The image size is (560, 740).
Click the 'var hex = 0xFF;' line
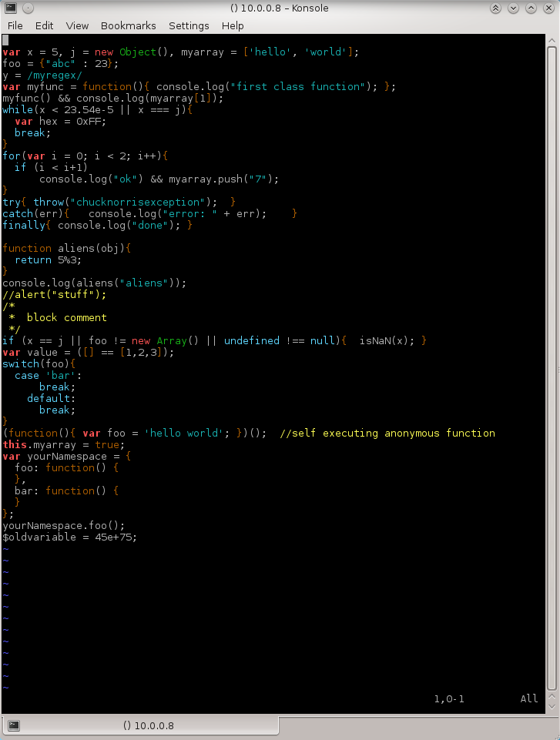pos(60,122)
